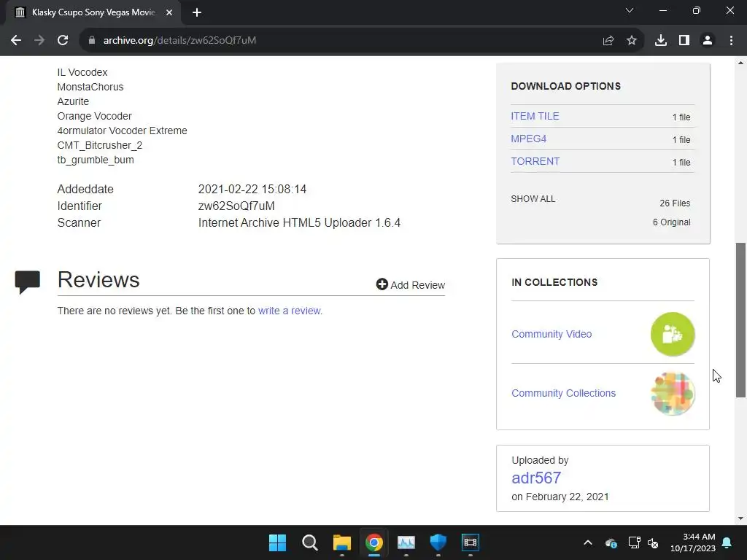Download the ITEM TILE file
Image resolution: width=747 pixels, height=560 pixels.
(x=535, y=116)
